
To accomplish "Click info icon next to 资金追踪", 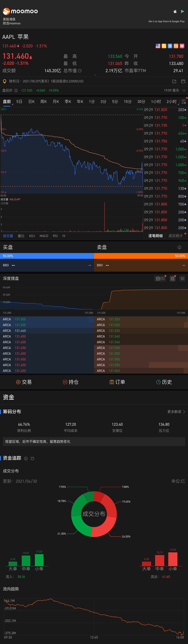I will pos(26,458).
